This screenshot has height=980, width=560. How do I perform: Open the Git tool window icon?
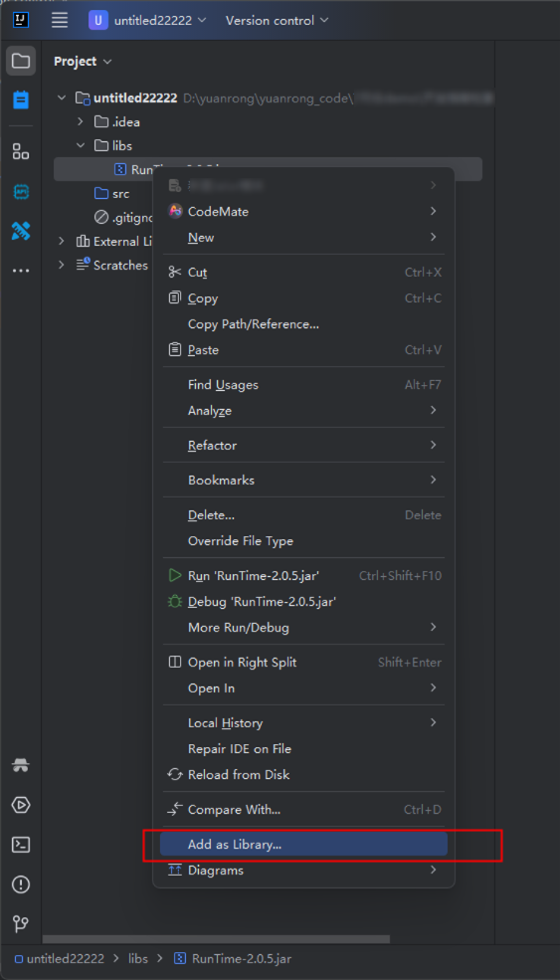pyautogui.click(x=21, y=923)
